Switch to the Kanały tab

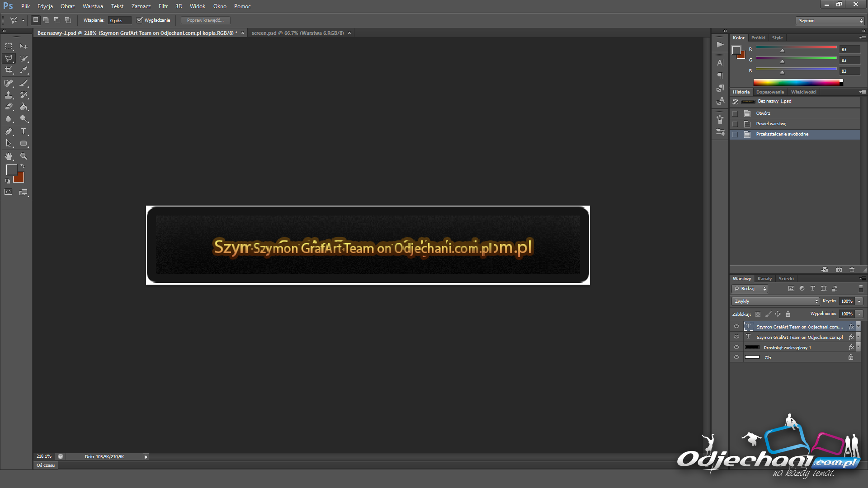pyautogui.click(x=764, y=279)
